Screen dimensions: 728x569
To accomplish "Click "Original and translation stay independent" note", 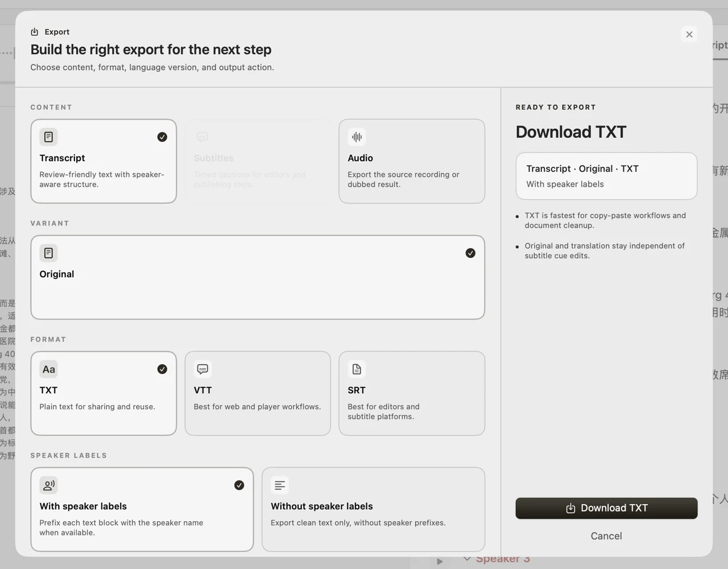I will tap(605, 250).
